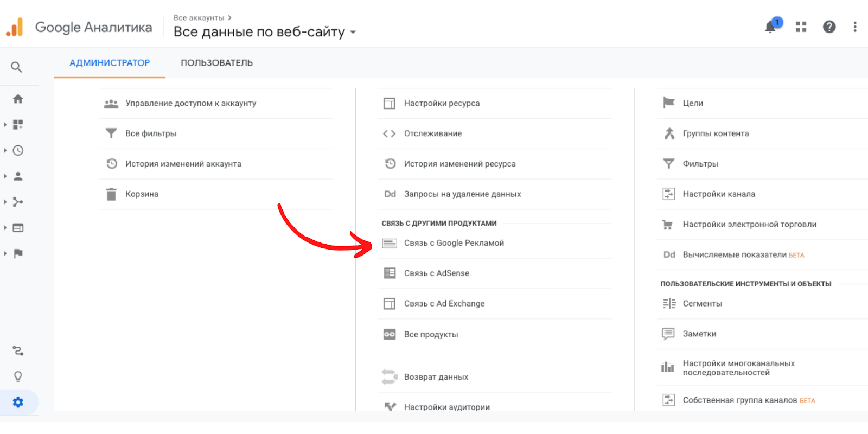
Task: Open the Все данные по веб-сайту dropdown
Action: pyautogui.click(x=265, y=32)
